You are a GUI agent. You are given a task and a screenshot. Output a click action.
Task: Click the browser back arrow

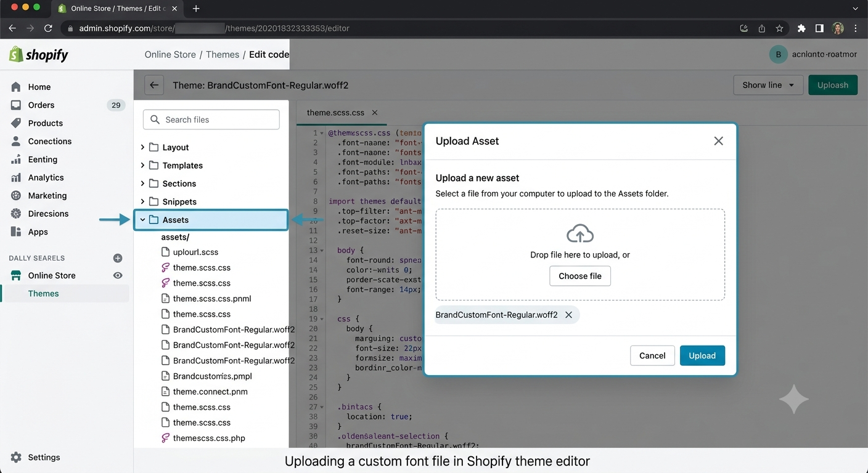pos(12,28)
